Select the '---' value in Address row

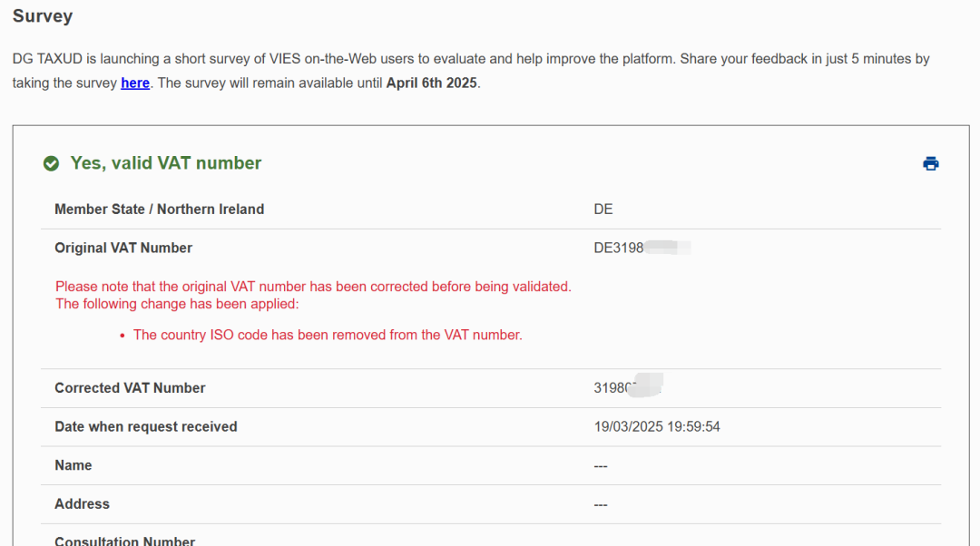(601, 505)
